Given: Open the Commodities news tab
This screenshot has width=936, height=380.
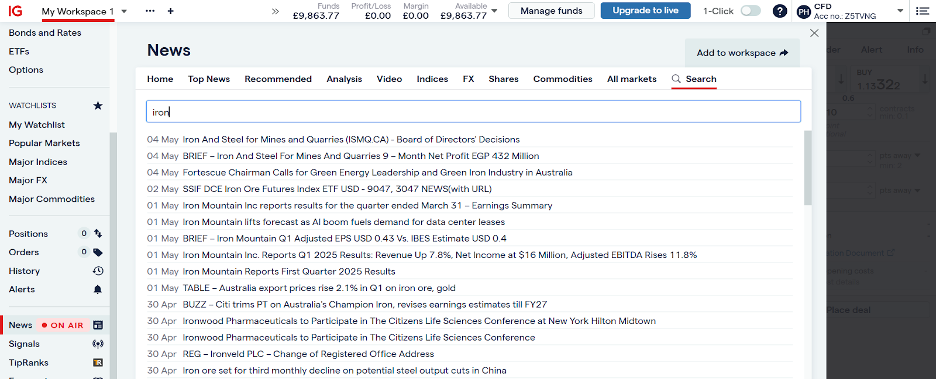Looking at the screenshot, I should [x=563, y=79].
